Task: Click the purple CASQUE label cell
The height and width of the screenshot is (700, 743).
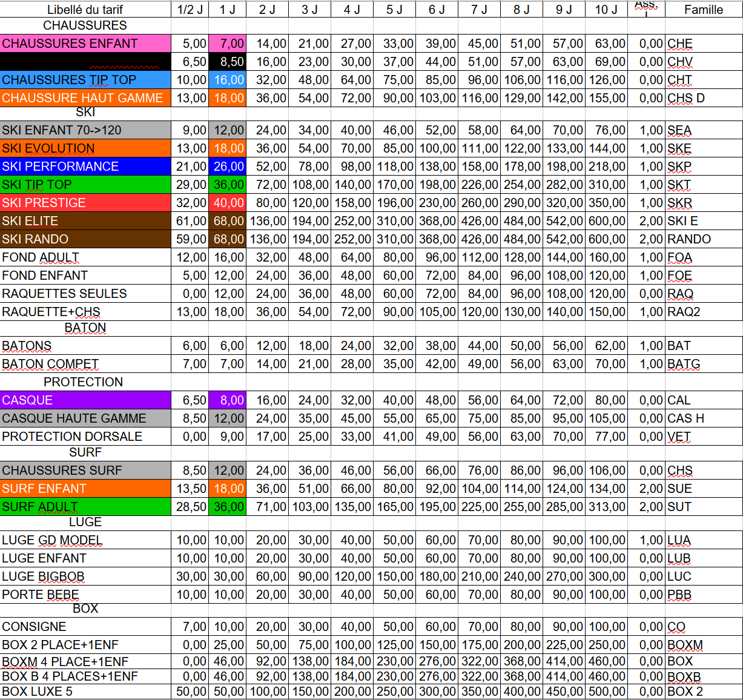Action: click(85, 400)
